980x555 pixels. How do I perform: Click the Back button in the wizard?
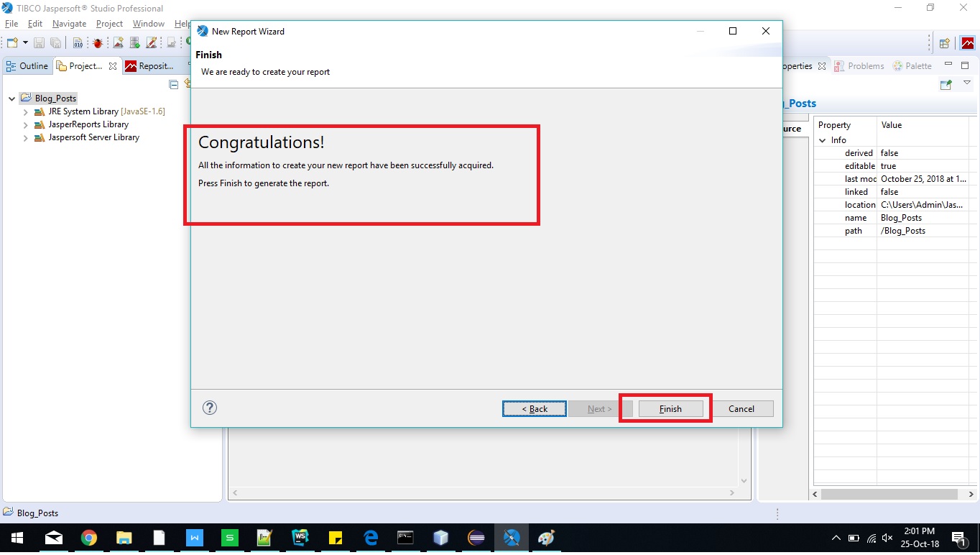pos(534,408)
